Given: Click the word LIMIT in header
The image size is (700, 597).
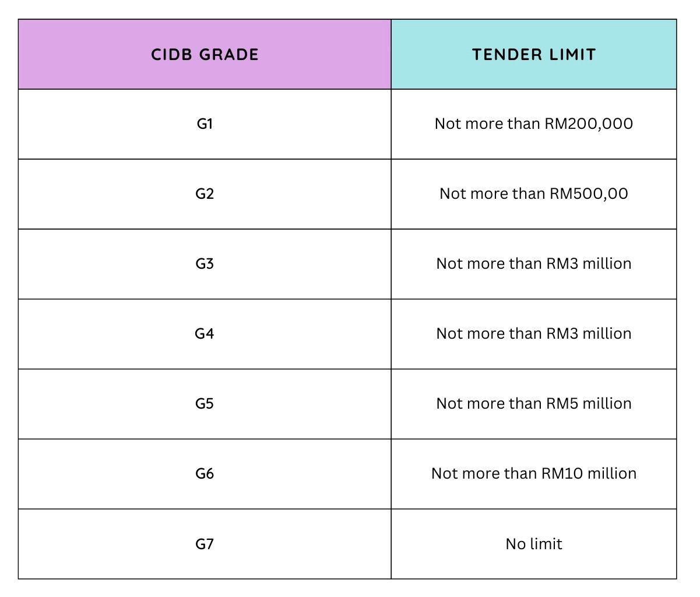Looking at the screenshot, I should click(x=572, y=55).
